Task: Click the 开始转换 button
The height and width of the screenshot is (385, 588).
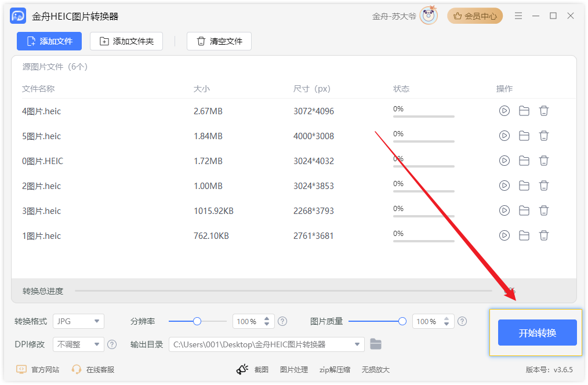Action: tap(537, 333)
